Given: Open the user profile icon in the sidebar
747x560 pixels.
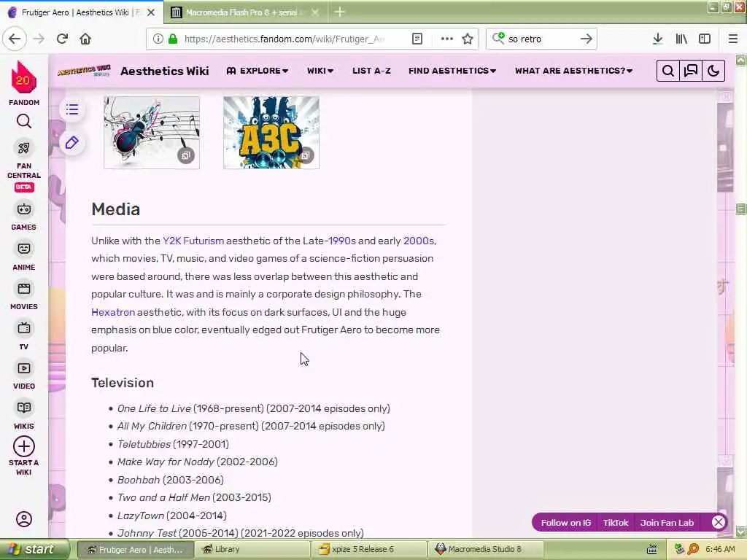Looking at the screenshot, I should point(24,519).
